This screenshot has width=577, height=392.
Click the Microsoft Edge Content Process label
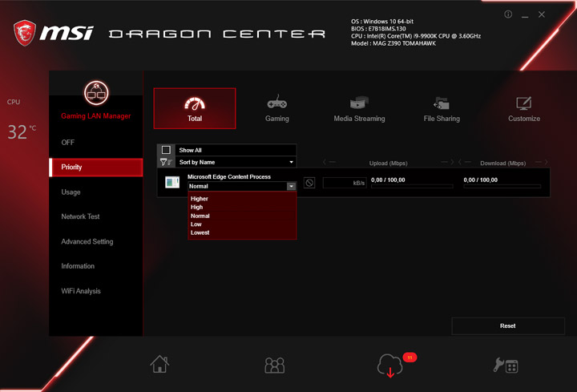click(229, 176)
